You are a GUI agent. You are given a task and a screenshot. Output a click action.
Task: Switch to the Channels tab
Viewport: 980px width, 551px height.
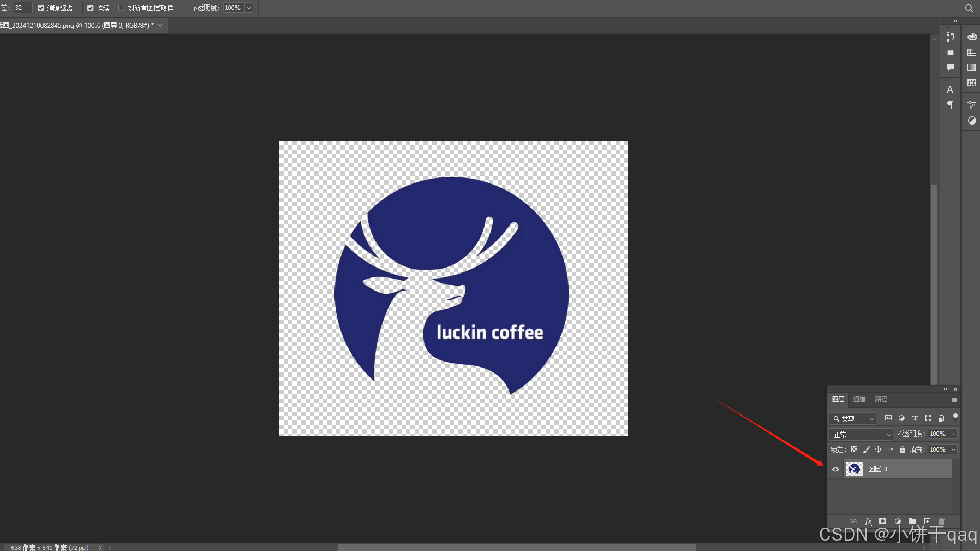pos(859,400)
